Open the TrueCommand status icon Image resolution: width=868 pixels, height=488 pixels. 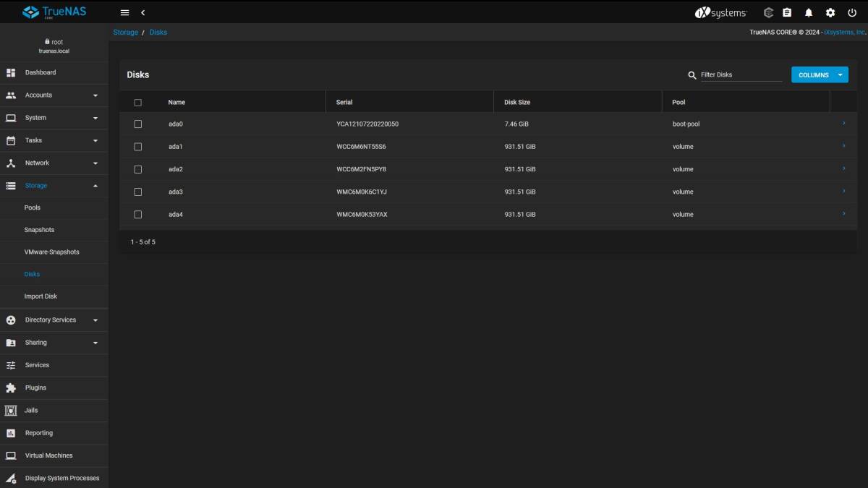coord(769,13)
